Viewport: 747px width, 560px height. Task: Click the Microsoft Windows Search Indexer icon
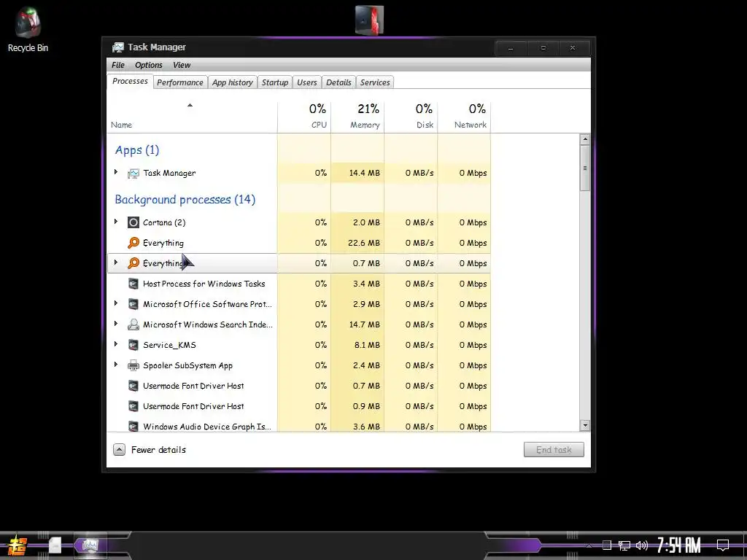[133, 324]
